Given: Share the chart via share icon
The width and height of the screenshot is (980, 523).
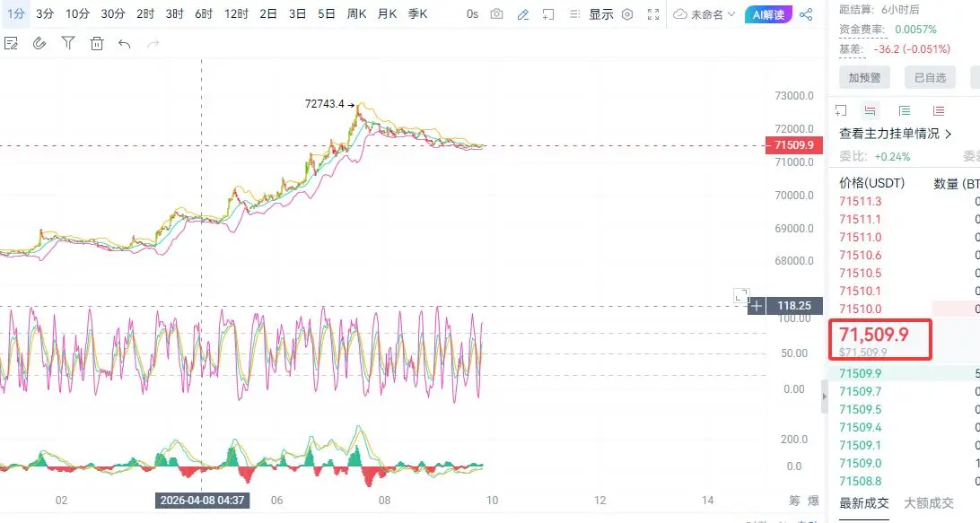Looking at the screenshot, I should coord(806,14).
